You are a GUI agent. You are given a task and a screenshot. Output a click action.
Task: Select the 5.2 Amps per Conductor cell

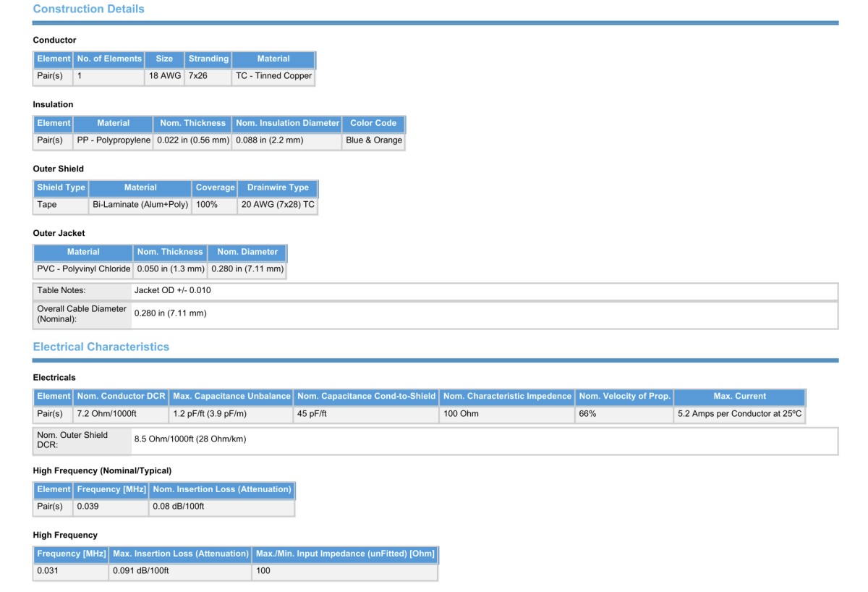(739, 414)
